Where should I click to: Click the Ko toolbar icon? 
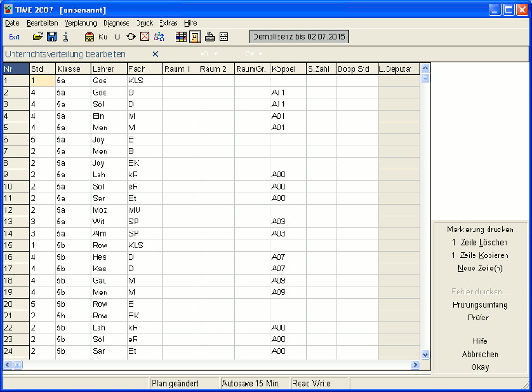[x=103, y=37]
